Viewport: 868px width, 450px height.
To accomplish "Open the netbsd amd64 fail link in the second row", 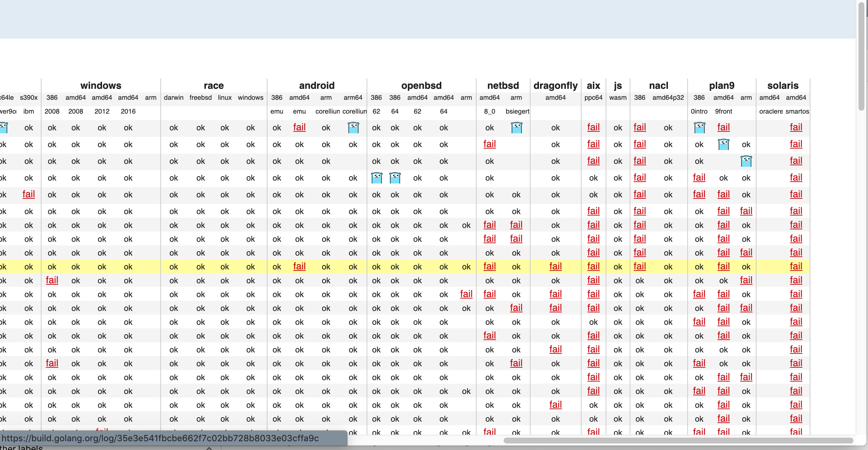I will coord(490,144).
